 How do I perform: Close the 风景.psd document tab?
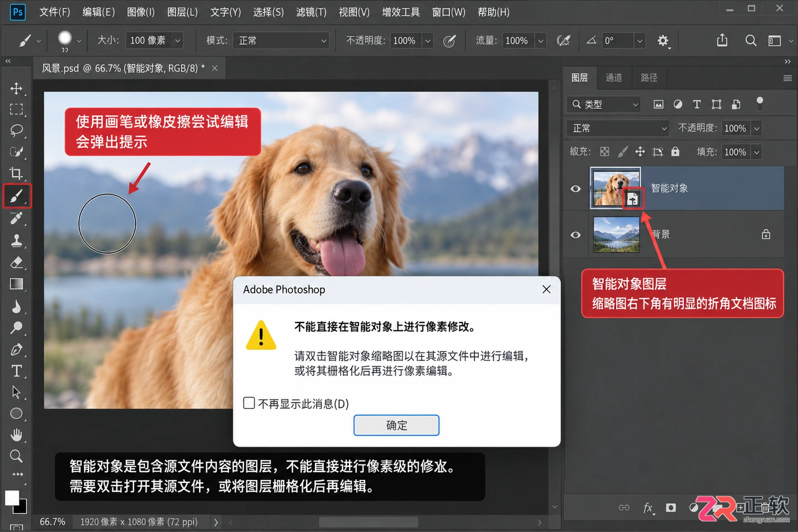[214, 68]
